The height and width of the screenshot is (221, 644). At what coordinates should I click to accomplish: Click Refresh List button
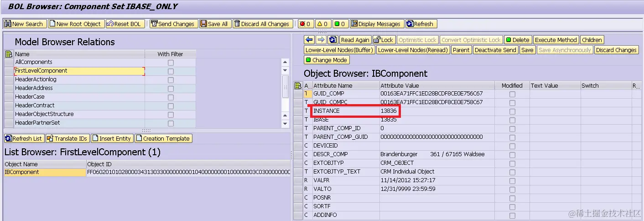tap(24, 138)
